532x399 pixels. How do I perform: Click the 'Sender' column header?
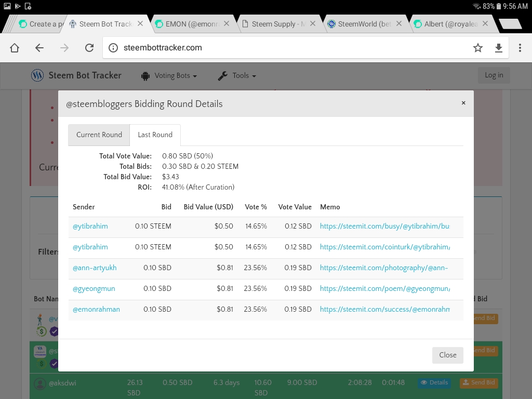click(x=84, y=207)
